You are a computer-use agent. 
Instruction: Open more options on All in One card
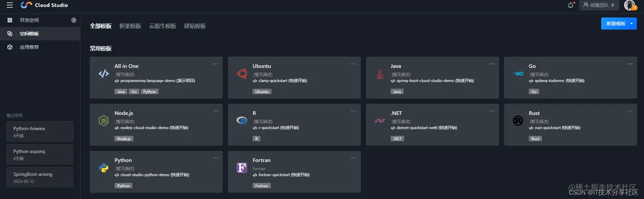(216, 64)
